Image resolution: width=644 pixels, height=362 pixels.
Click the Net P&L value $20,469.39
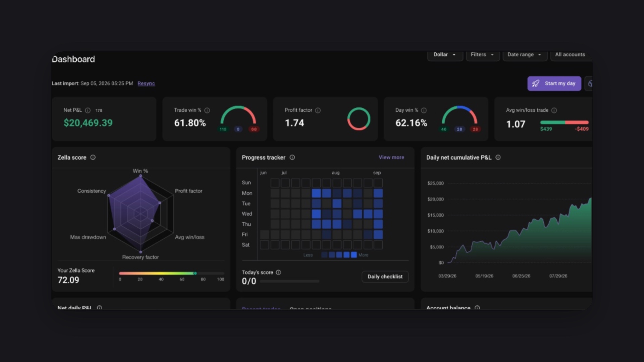[88, 123]
